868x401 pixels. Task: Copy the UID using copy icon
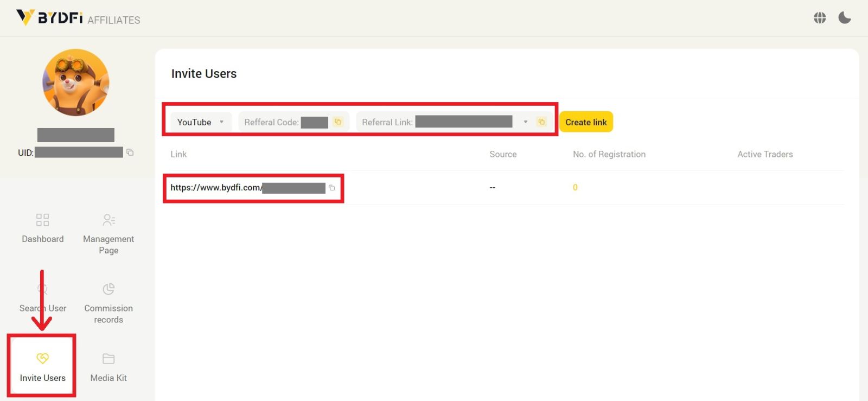[130, 152]
